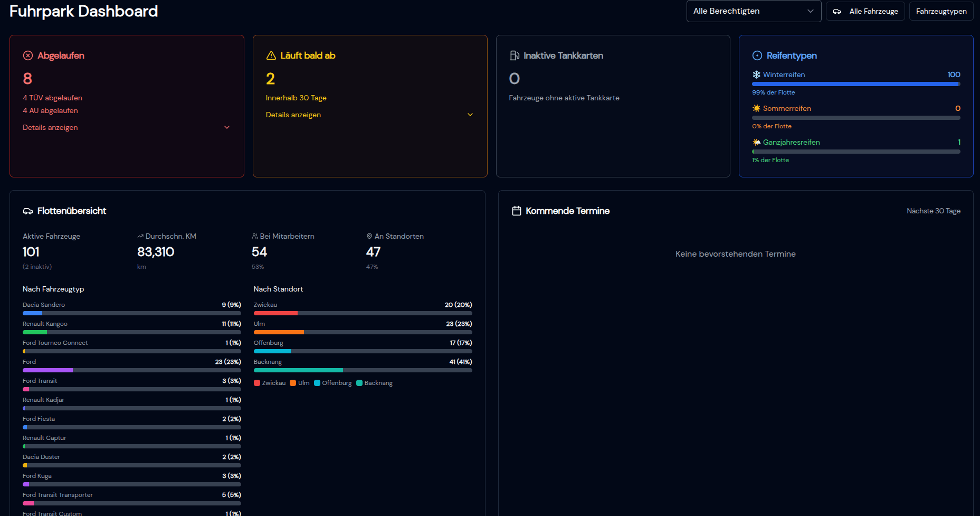Click the fuel pump icon for Inaktive Tankkarten
Image resolution: width=980 pixels, height=516 pixels.
515,55
